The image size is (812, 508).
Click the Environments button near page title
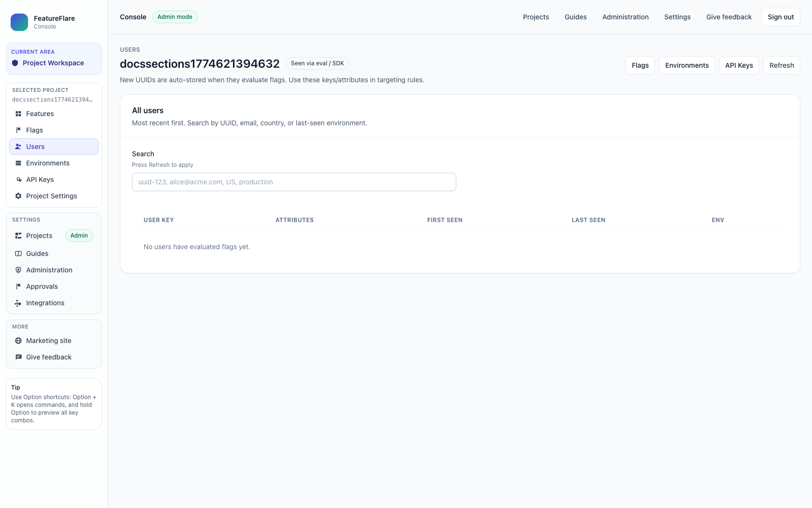click(x=687, y=65)
